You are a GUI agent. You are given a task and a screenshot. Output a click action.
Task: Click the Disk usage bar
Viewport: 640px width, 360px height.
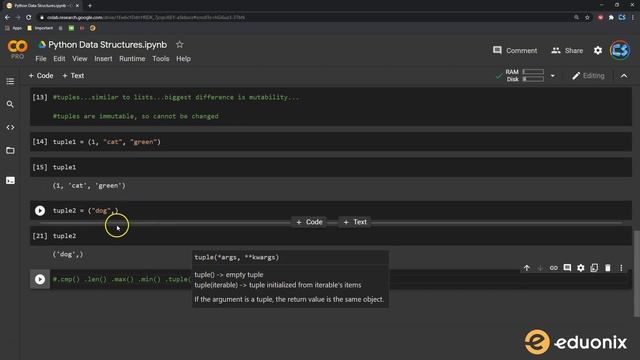pyautogui.click(x=533, y=79)
